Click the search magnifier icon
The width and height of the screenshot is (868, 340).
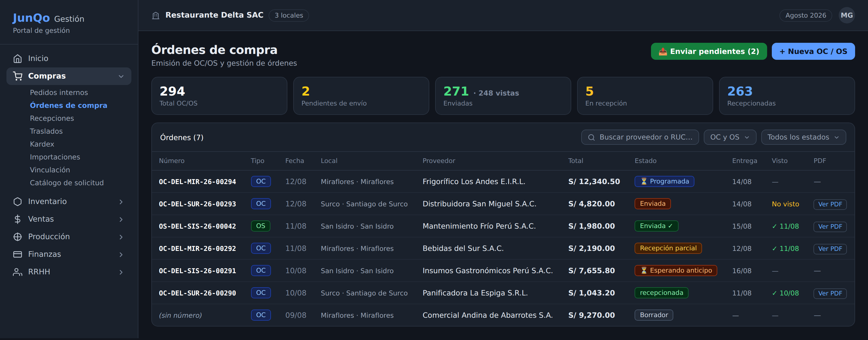591,137
